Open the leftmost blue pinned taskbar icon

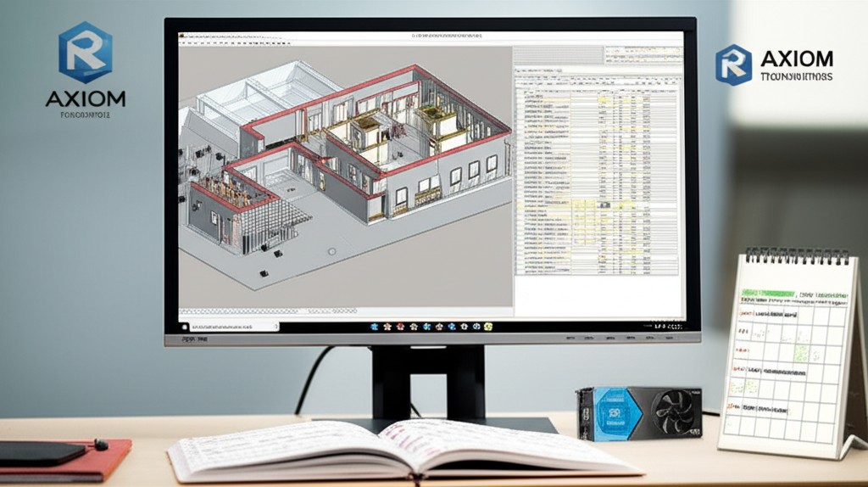click(x=375, y=327)
